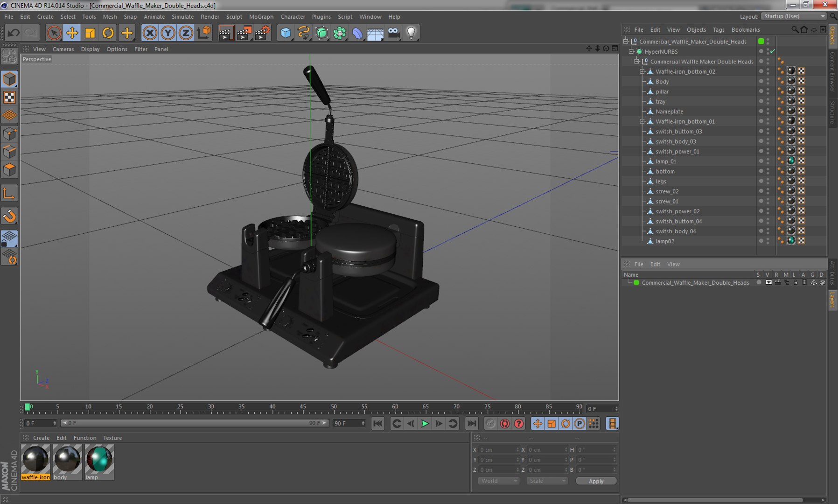Toggle the HyperNURBS enable checkmark
The height and width of the screenshot is (504, 838).
click(773, 51)
